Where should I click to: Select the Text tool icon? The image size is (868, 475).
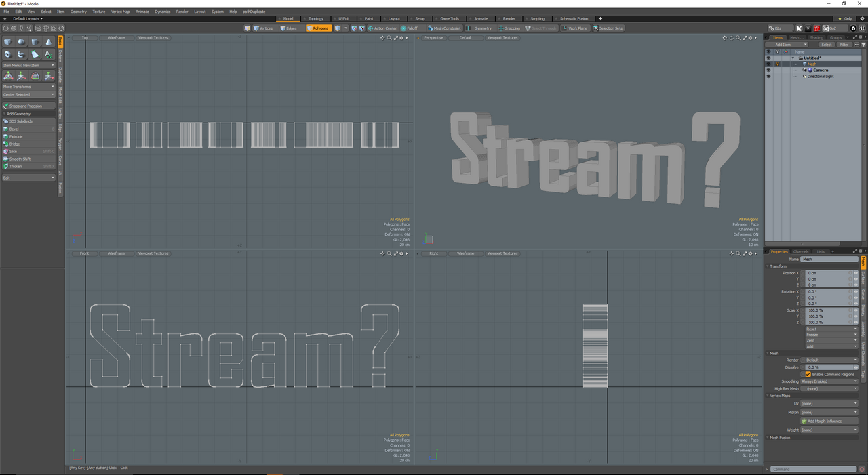pos(48,54)
